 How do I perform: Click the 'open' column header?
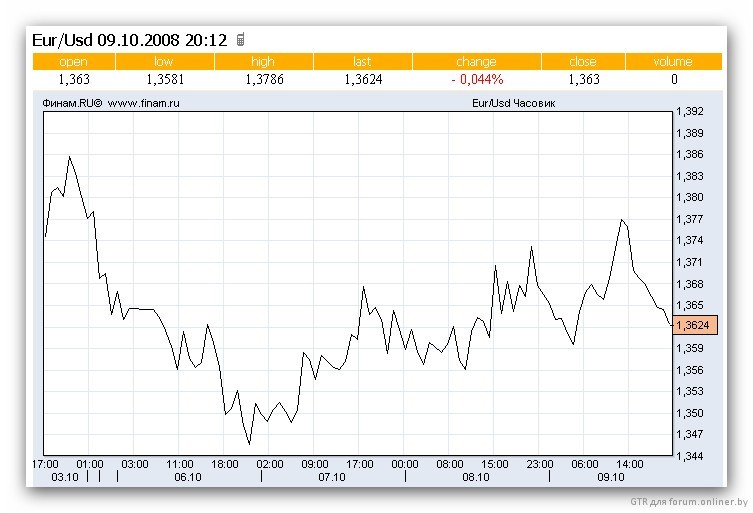(73, 61)
